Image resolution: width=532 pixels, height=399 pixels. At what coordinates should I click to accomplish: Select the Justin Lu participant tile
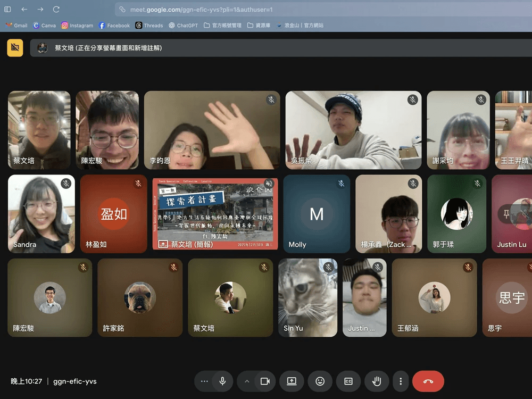pyautogui.click(x=512, y=214)
